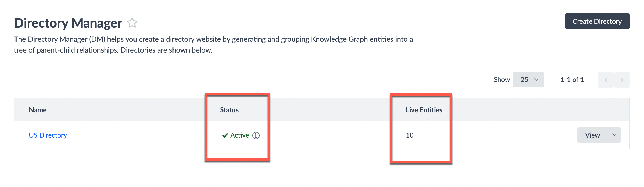Click the live entities count 10

pos(410,135)
